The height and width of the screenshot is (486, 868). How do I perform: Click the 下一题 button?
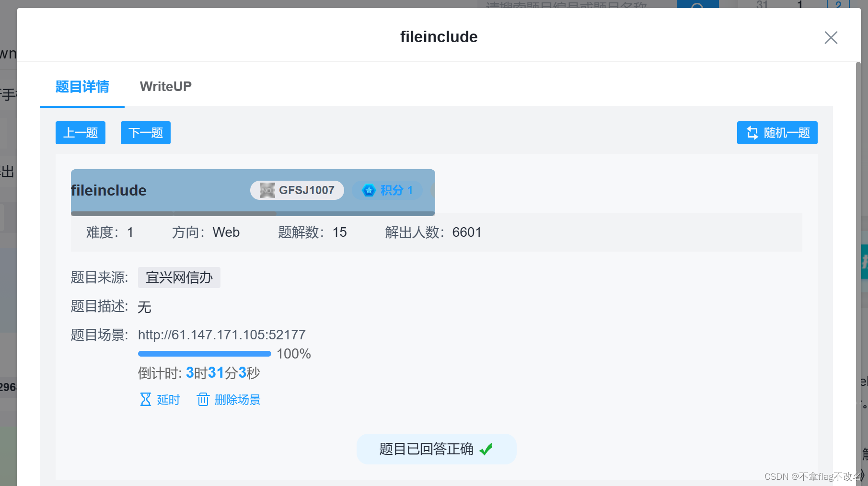145,133
